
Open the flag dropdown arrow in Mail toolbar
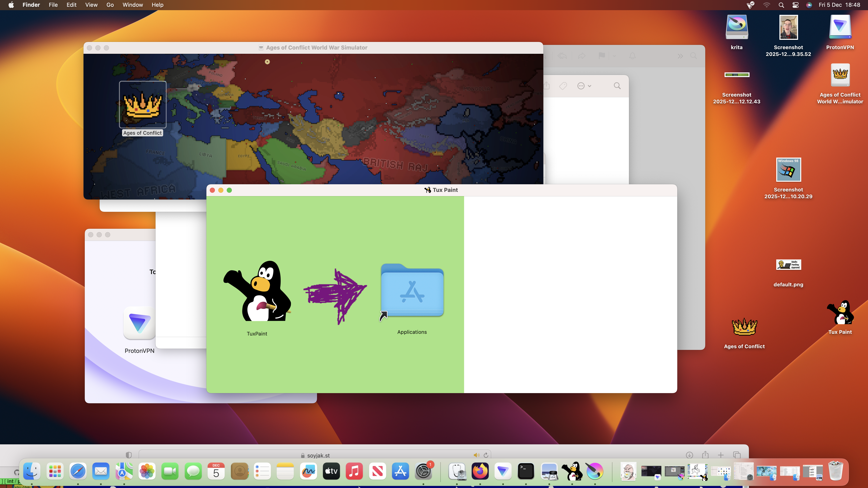coord(614,56)
